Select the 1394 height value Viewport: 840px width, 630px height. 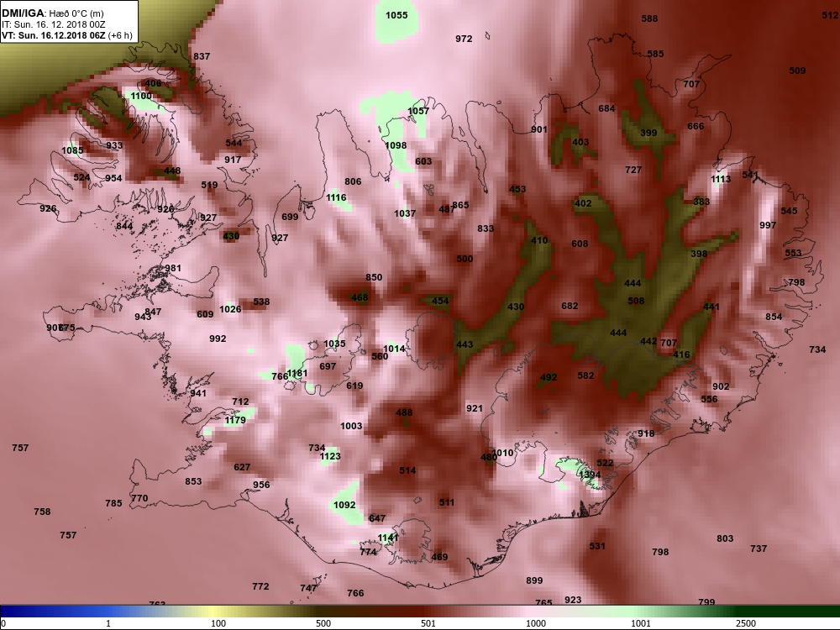[x=590, y=474]
